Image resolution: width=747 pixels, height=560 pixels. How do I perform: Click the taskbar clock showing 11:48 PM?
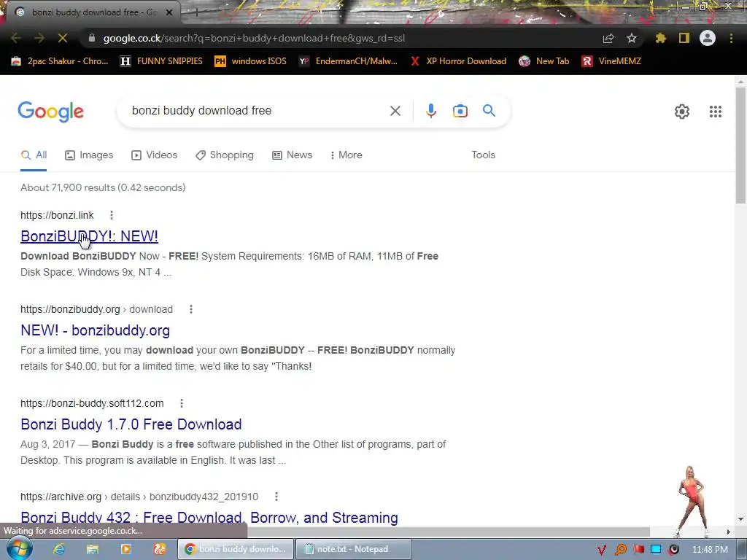point(710,550)
